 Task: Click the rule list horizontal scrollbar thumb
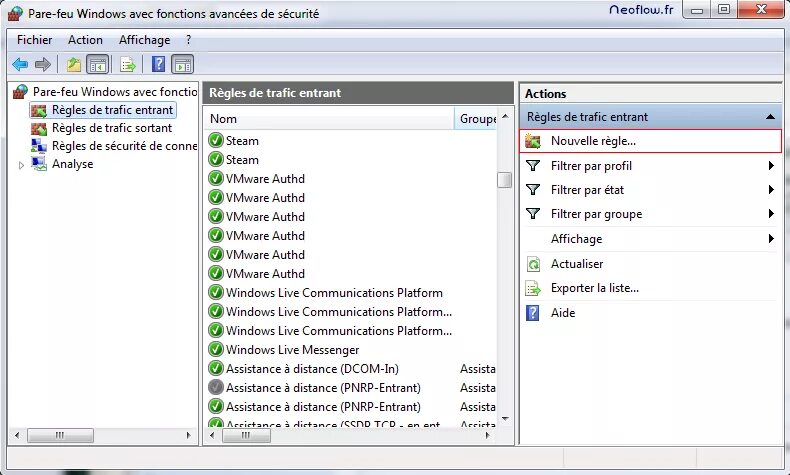point(246,435)
